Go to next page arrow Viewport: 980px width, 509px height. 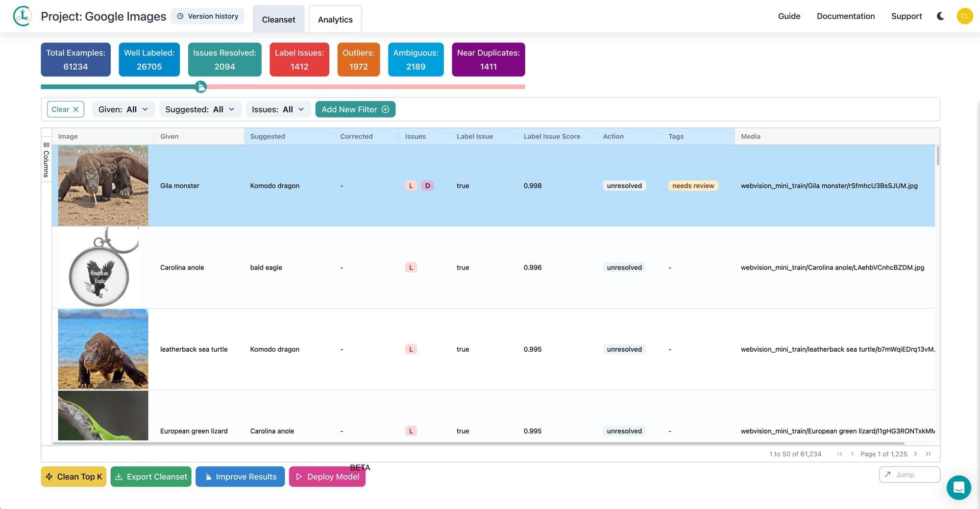coord(915,454)
